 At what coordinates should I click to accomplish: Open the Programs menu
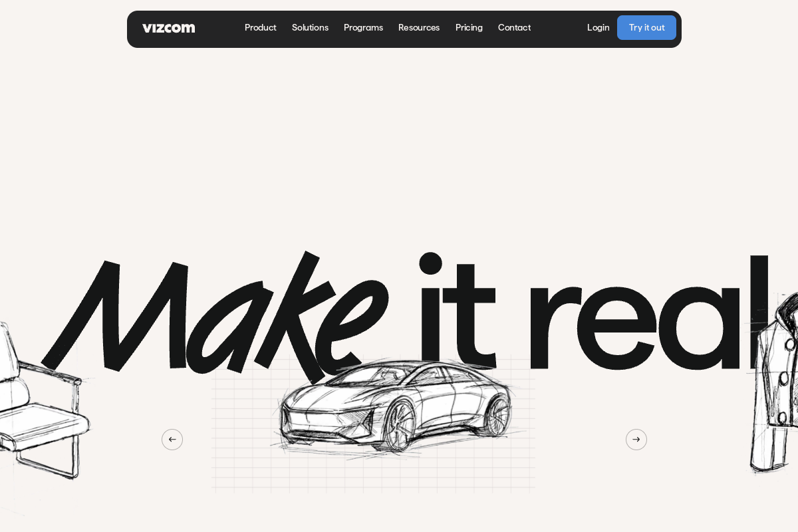[363, 28]
